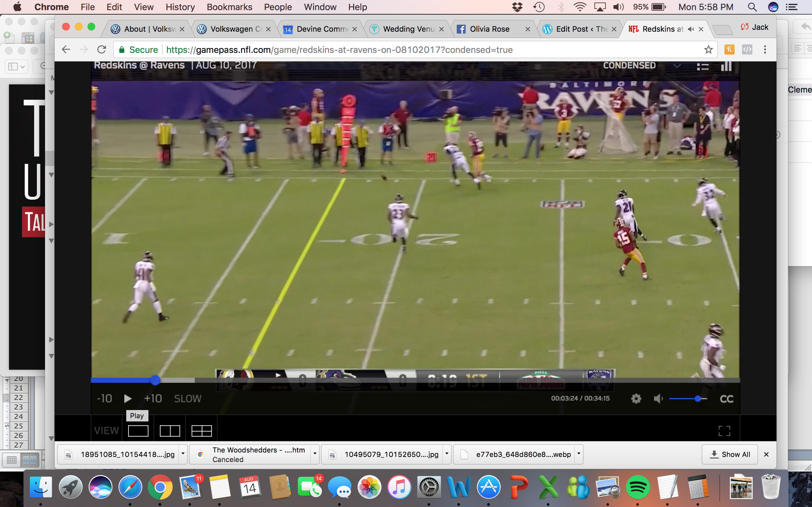Select the split two-screen view layout

click(x=170, y=431)
